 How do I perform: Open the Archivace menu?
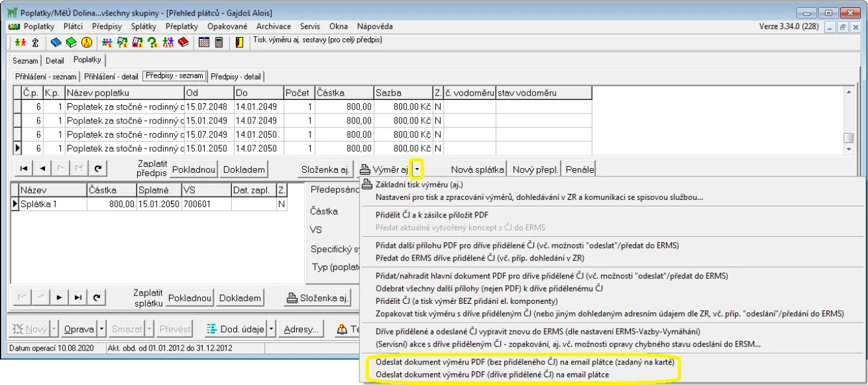[274, 27]
